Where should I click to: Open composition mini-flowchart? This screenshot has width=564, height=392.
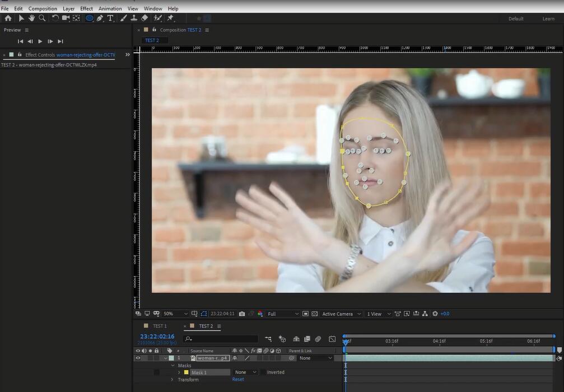(x=268, y=339)
